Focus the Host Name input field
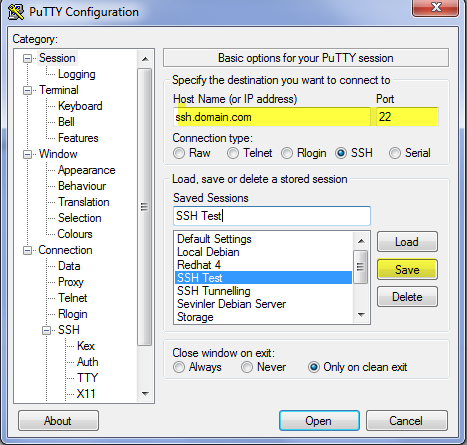 pos(272,117)
